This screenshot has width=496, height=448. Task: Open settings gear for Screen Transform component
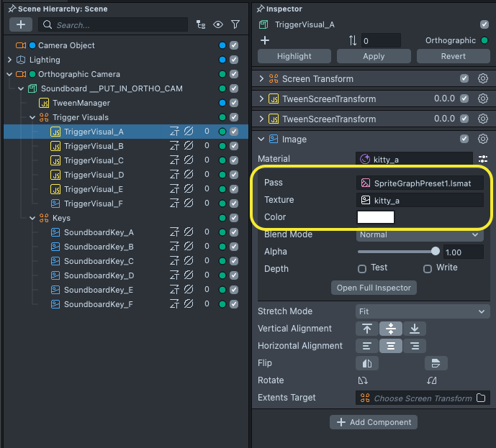pos(483,78)
